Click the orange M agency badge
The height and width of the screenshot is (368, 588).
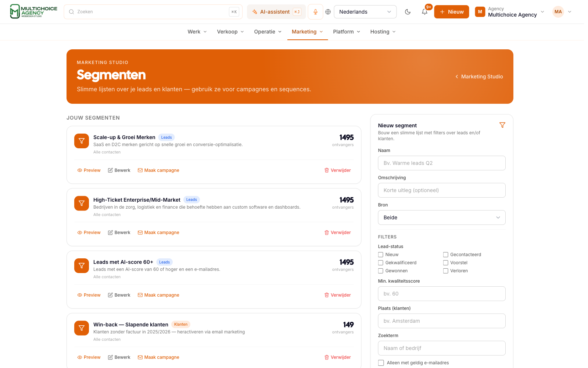point(480,12)
